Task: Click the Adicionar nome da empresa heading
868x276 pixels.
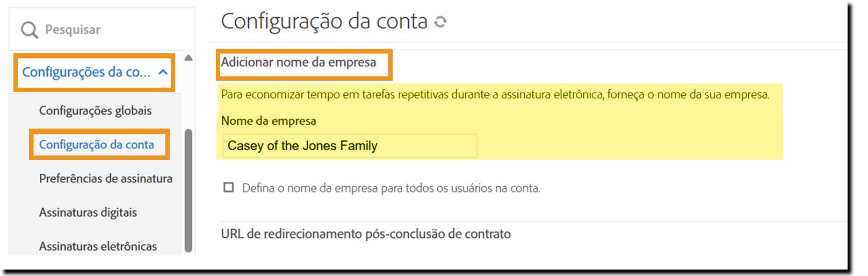Action: [x=299, y=62]
